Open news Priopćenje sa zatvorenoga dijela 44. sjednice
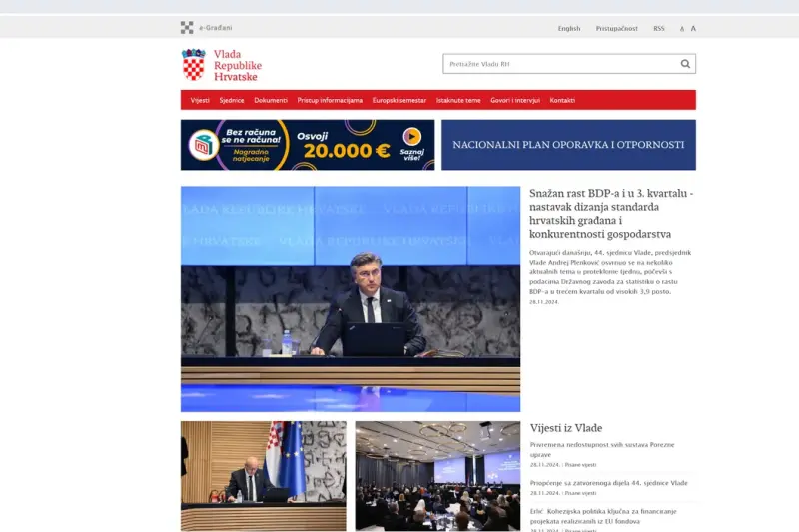 point(609,483)
